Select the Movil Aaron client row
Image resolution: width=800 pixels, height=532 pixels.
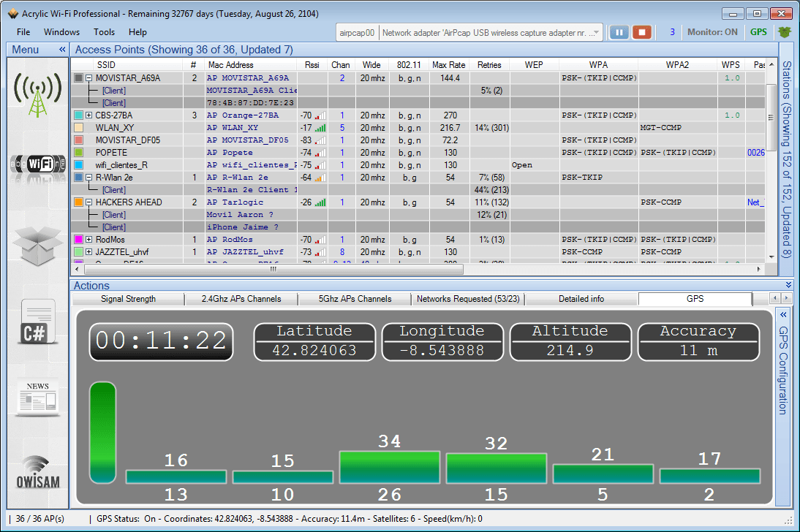click(418, 215)
